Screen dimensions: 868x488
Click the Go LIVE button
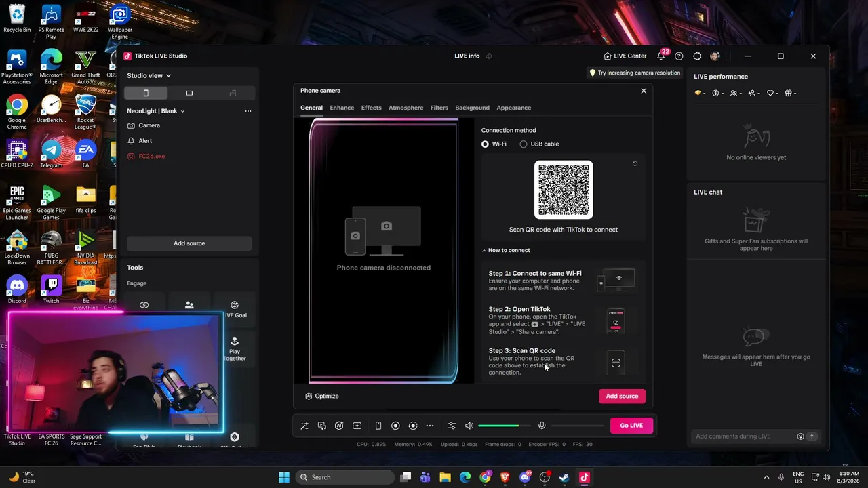631,426
